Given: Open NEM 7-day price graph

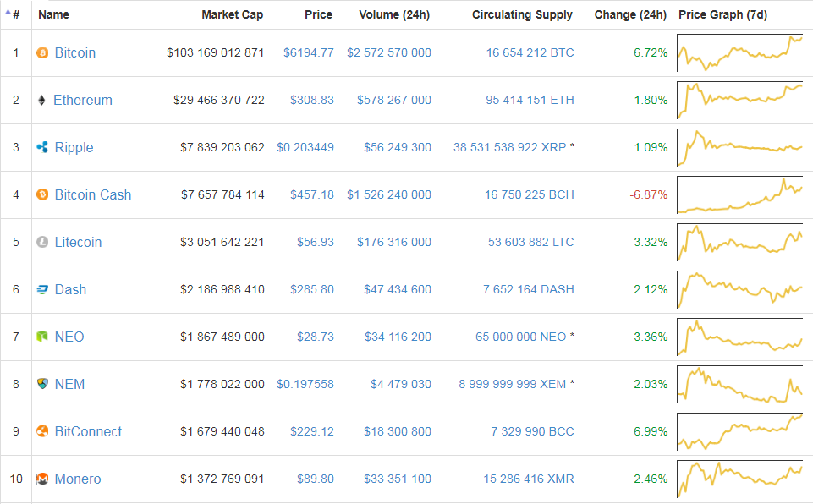Looking at the screenshot, I should (740, 384).
